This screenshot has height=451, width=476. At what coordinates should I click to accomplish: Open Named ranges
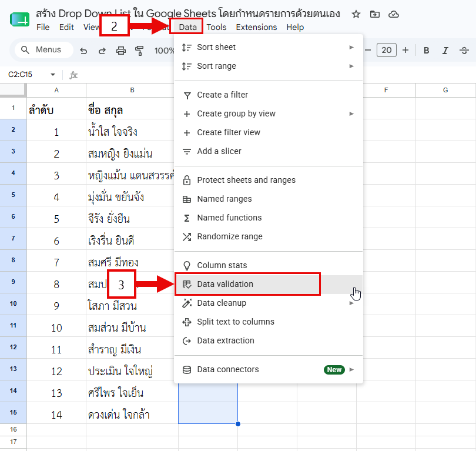269,199
